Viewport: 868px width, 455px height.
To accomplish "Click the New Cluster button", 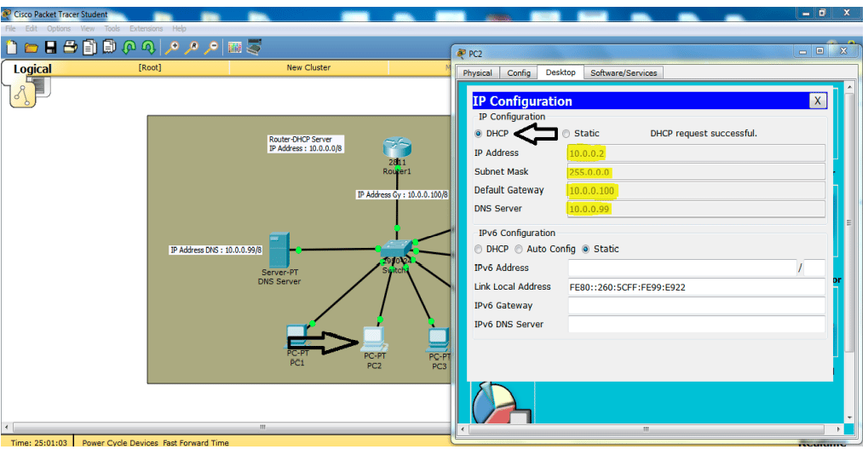I will click(x=308, y=67).
